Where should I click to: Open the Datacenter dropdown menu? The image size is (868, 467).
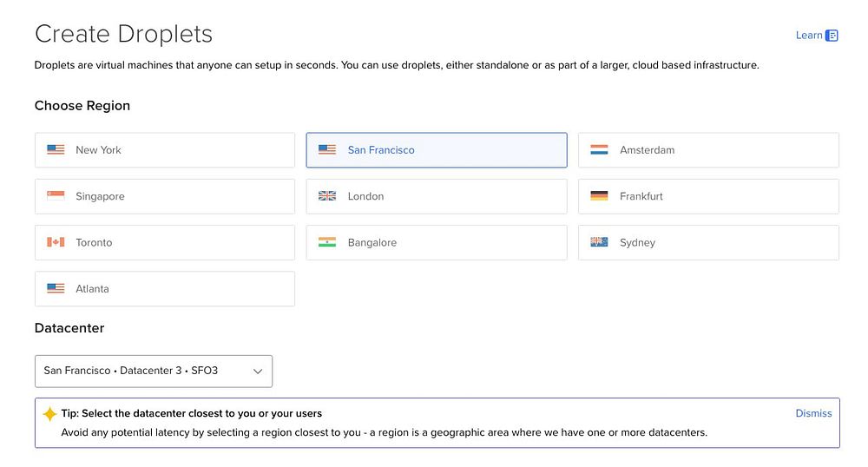pos(153,371)
